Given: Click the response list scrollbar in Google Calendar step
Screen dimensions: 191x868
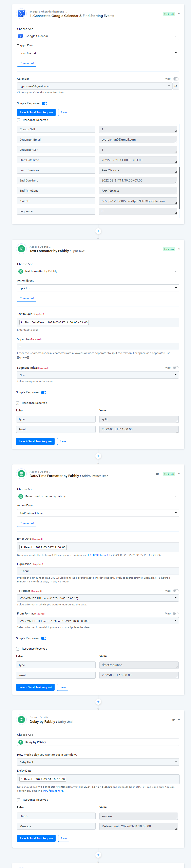Looking at the screenshot, I should (179, 188).
